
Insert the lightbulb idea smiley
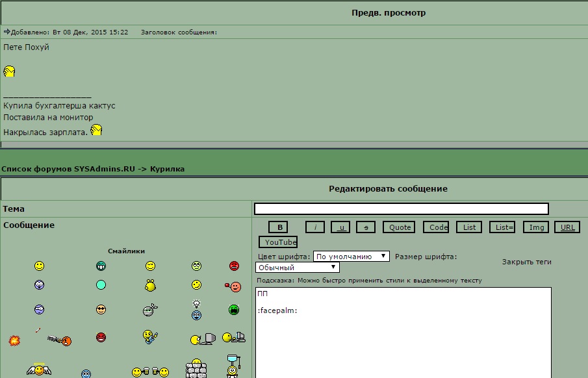pos(196,310)
